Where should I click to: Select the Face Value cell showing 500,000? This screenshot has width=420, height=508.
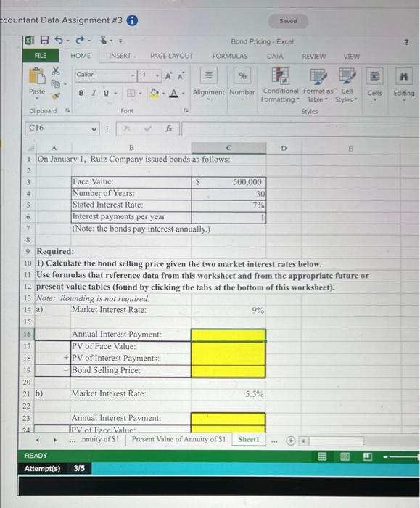228,182
